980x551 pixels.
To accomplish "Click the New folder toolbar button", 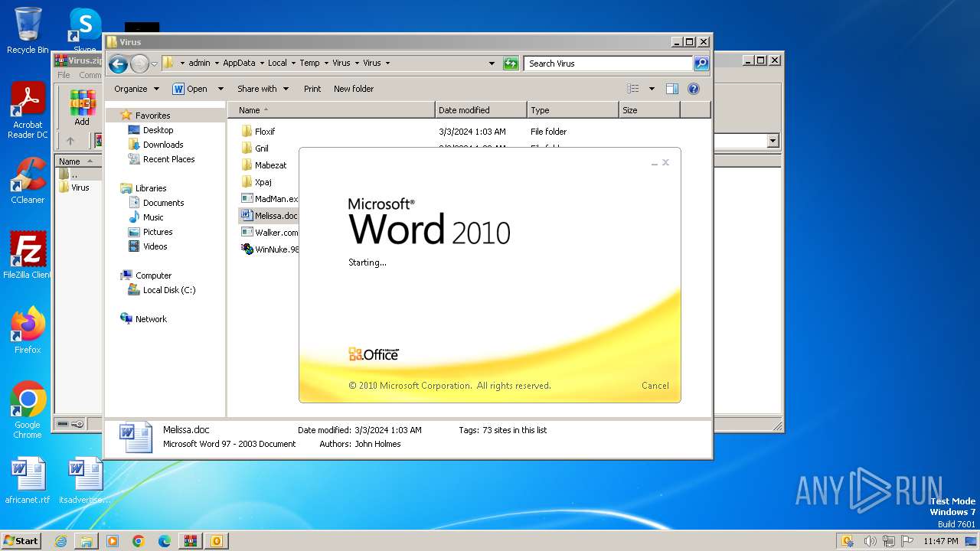I will click(x=354, y=89).
